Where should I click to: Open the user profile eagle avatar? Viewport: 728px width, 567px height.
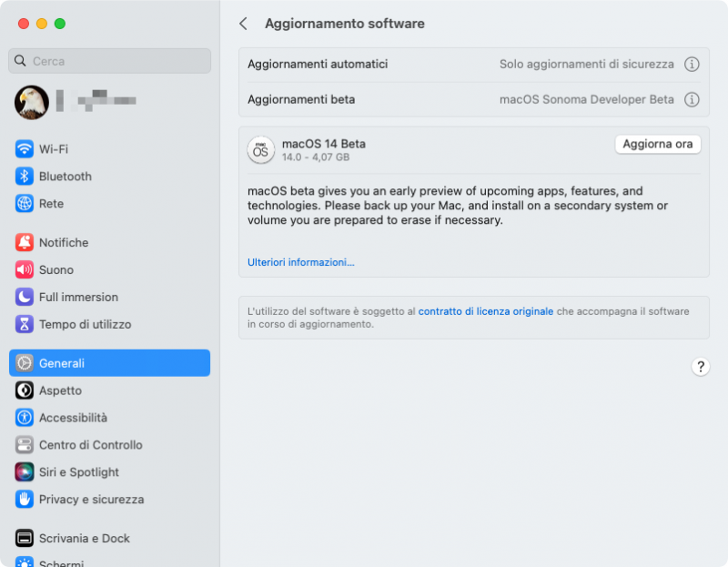pyautogui.click(x=32, y=102)
